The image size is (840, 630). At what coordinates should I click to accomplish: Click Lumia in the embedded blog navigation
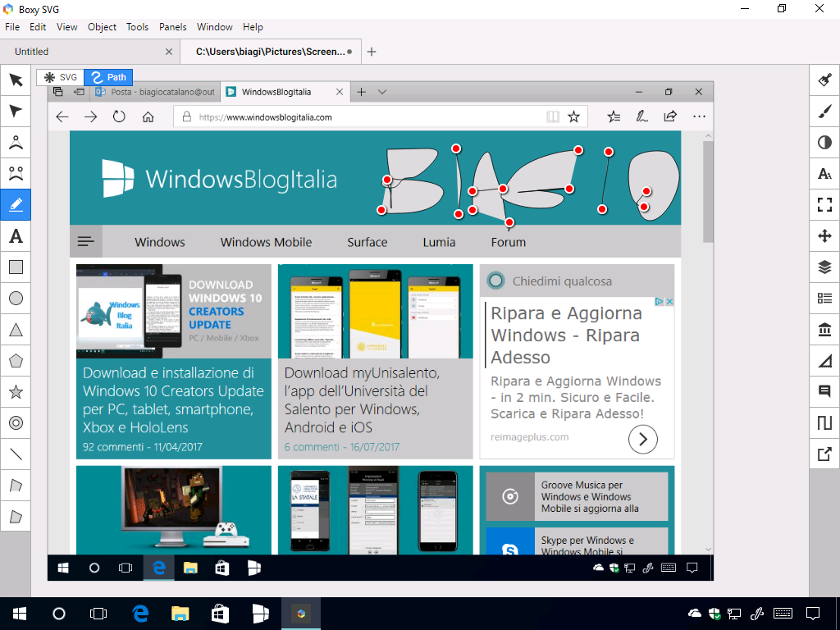[440, 242]
